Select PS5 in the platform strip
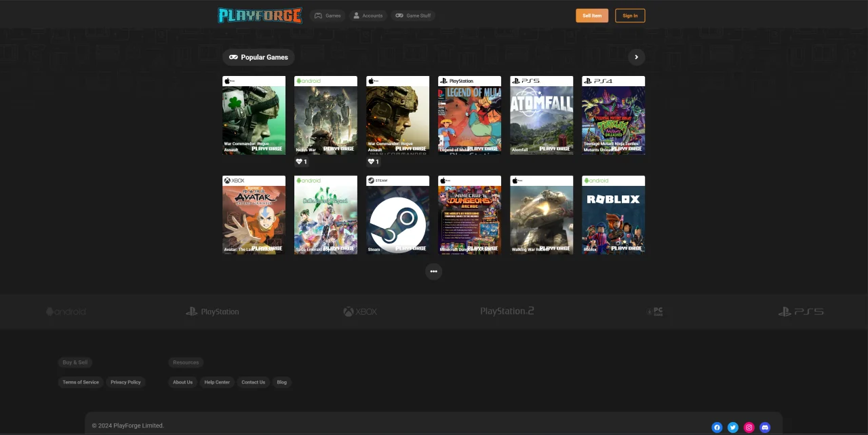Viewport: 868px width, 435px height. pyautogui.click(x=802, y=311)
